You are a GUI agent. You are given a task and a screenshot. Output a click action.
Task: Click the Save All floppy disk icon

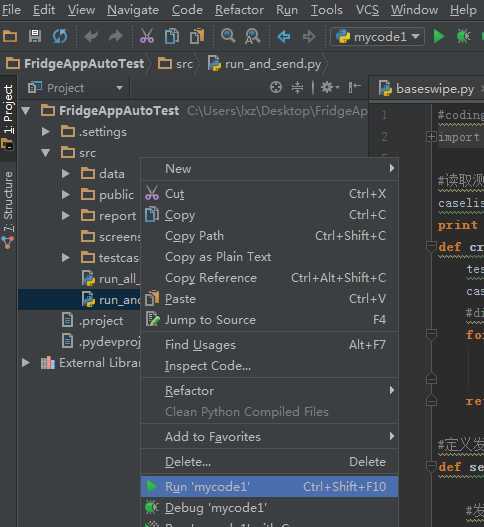click(x=35, y=36)
